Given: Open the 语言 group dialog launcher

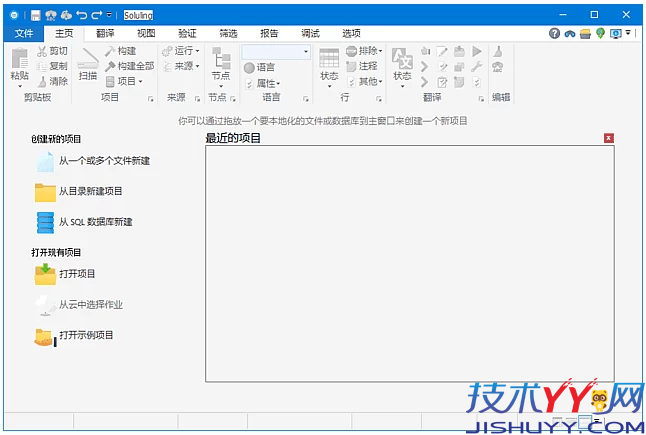Looking at the screenshot, I should [x=306, y=99].
